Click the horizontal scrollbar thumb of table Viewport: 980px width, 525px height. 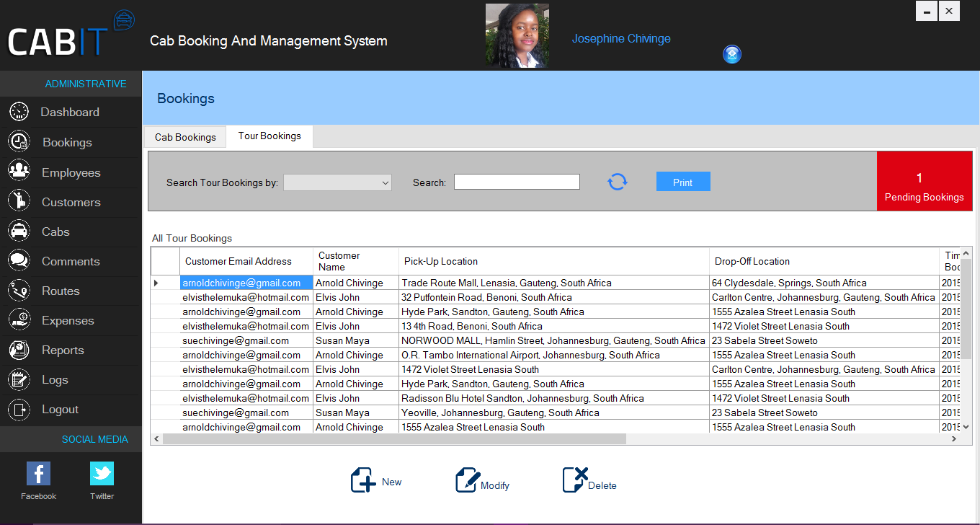pos(395,438)
